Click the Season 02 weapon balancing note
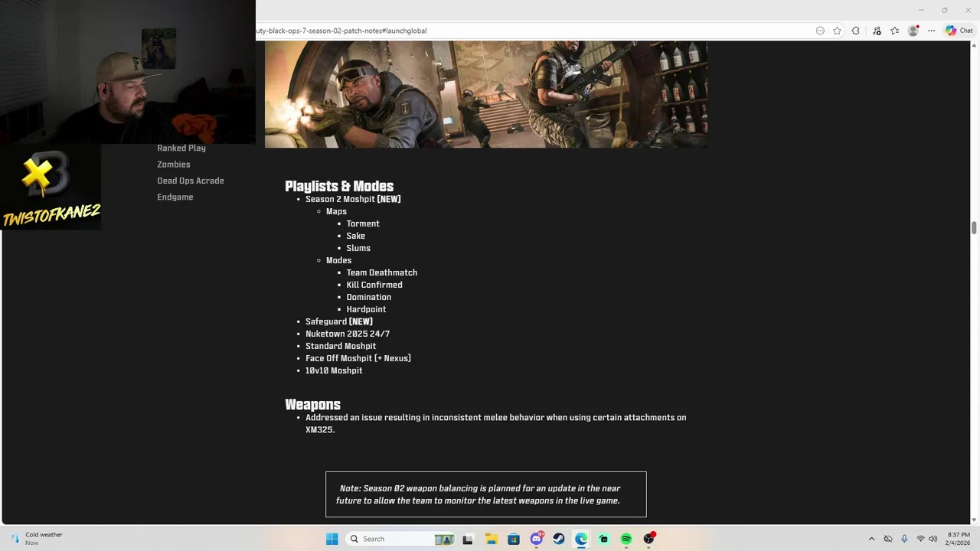This screenshot has height=551, width=980. click(x=485, y=494)
